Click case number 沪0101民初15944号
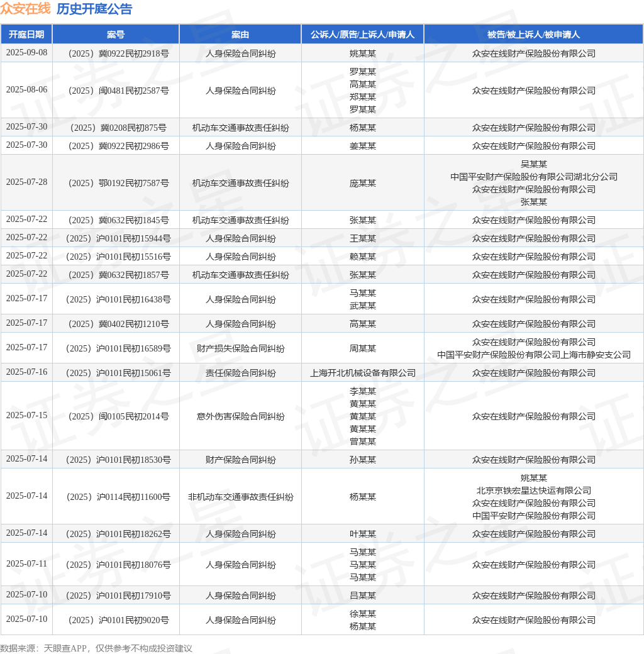Viewport: 644px width, 654px height. (119, 238)
